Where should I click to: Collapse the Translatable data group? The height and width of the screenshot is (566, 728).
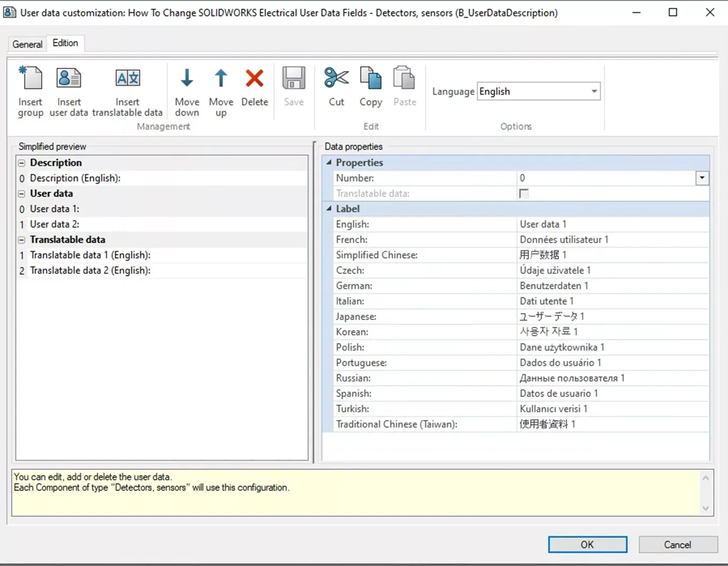[22, 240]
